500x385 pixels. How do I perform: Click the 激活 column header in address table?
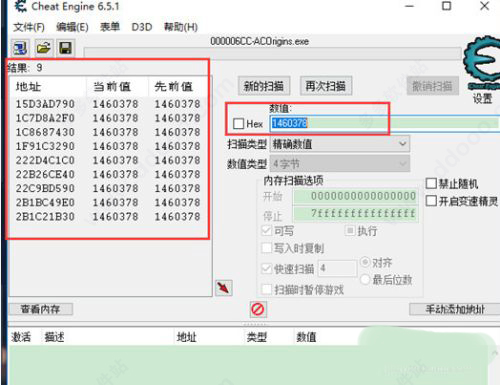click(21, 337)
